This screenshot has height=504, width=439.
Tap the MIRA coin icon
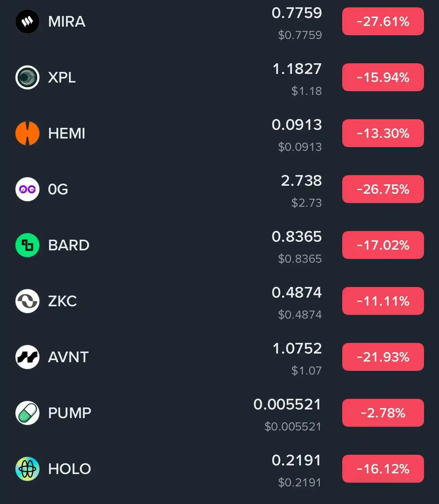27,22
